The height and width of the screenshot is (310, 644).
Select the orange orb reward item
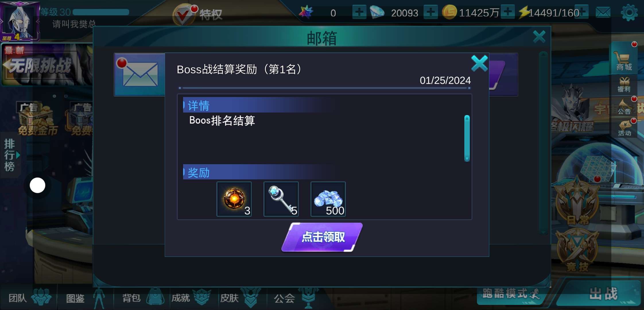click(x=234, y=199)
